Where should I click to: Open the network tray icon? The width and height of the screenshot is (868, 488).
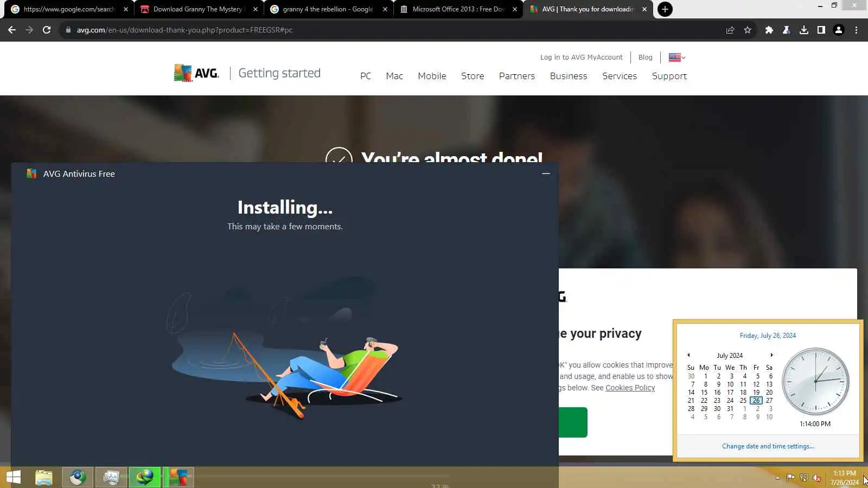point(803,478)
